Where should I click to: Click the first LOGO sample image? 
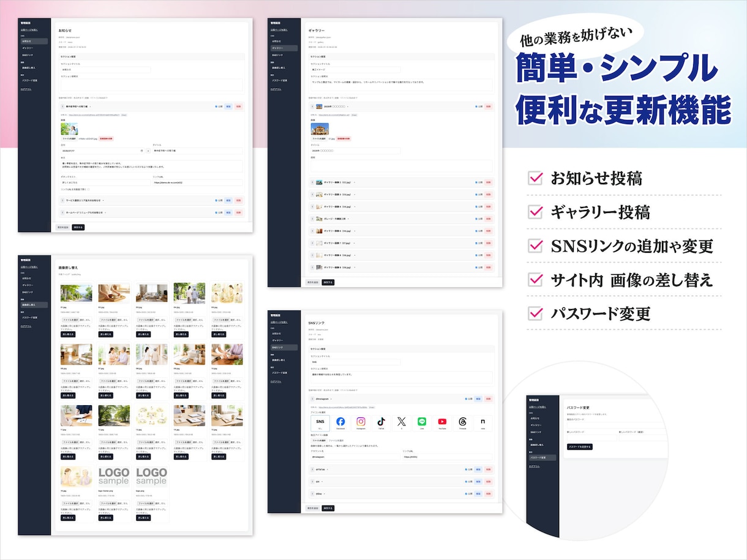point(114,476)
